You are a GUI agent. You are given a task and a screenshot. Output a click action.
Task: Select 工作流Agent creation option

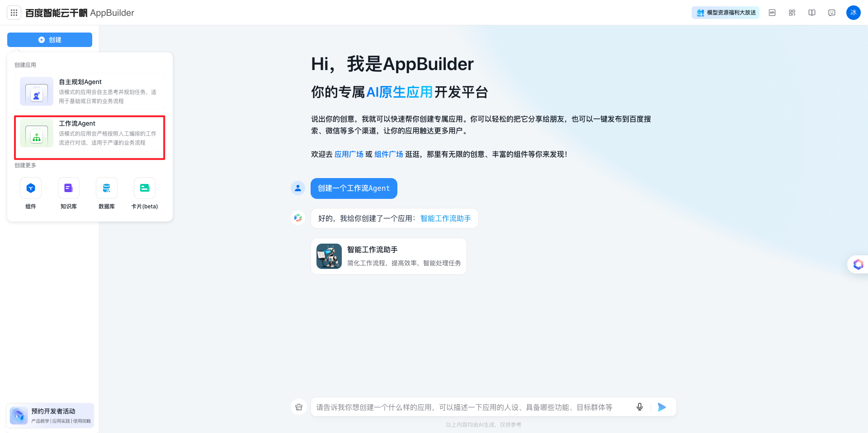point(90,137)
